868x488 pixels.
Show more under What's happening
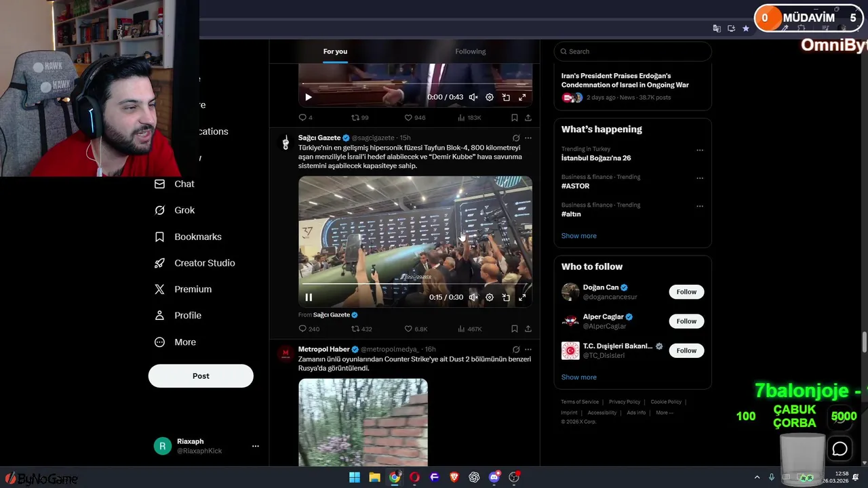tap(578, 236)
